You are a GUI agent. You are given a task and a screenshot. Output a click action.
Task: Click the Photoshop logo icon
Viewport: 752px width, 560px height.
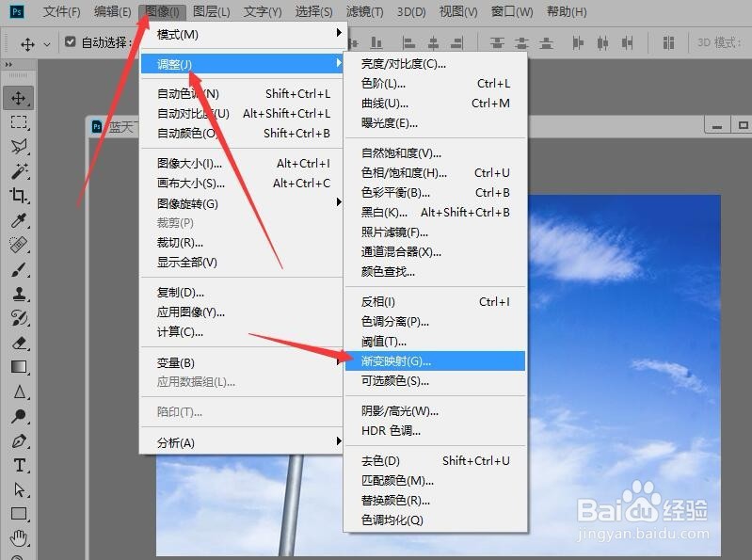click(x=17, y=11)
